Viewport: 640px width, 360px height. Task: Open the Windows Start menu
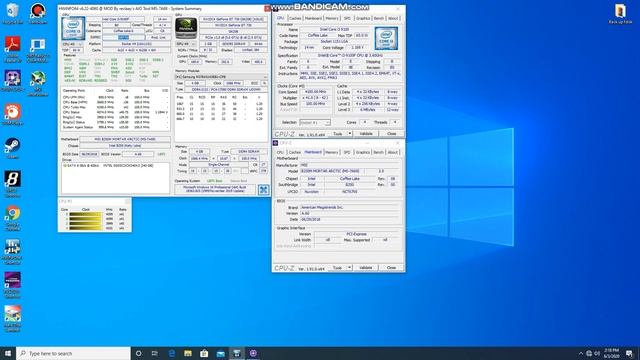pyautogui.click(x=8, y=353)
